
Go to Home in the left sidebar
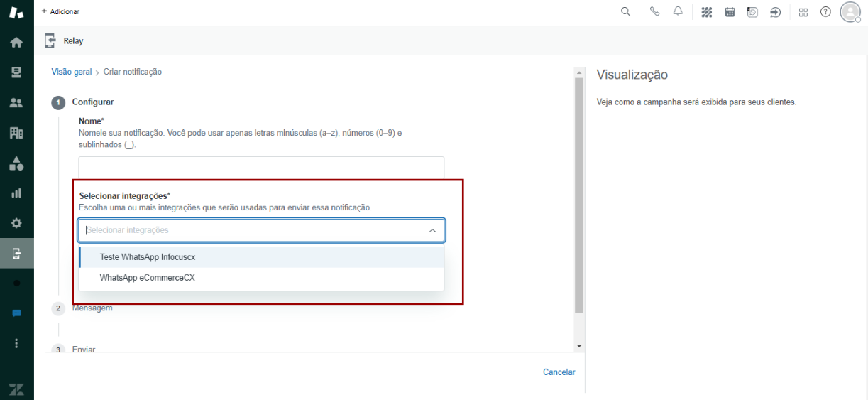click(16, 43)
